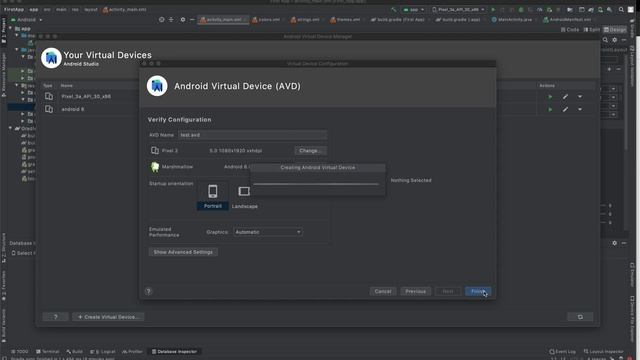Open the TODO tool window
The height and width of the screenshot is (360, 640).
click(20, 351)
